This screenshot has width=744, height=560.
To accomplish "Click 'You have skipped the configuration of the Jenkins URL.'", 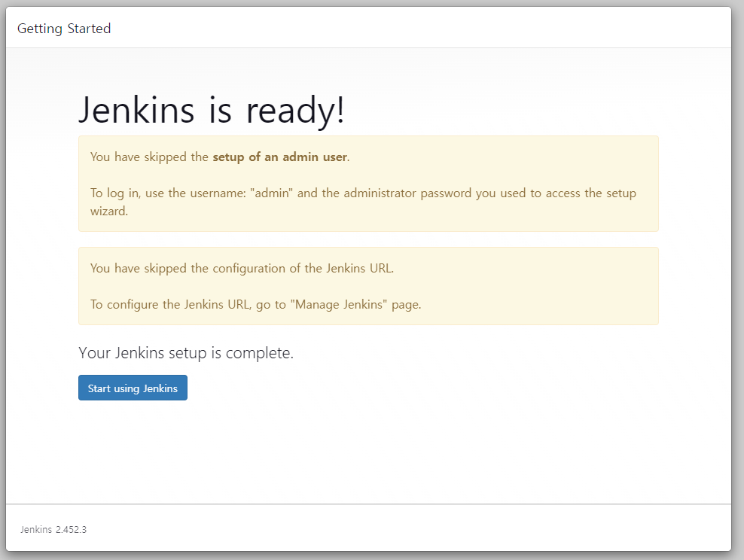I will tap(242, 269).
